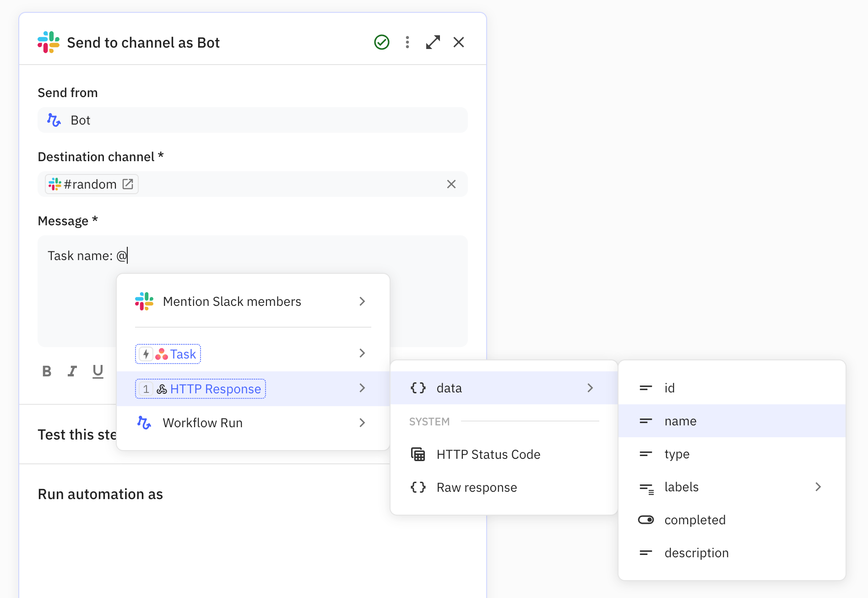
Task: Insert the description field
Action: tap(732, 553)
